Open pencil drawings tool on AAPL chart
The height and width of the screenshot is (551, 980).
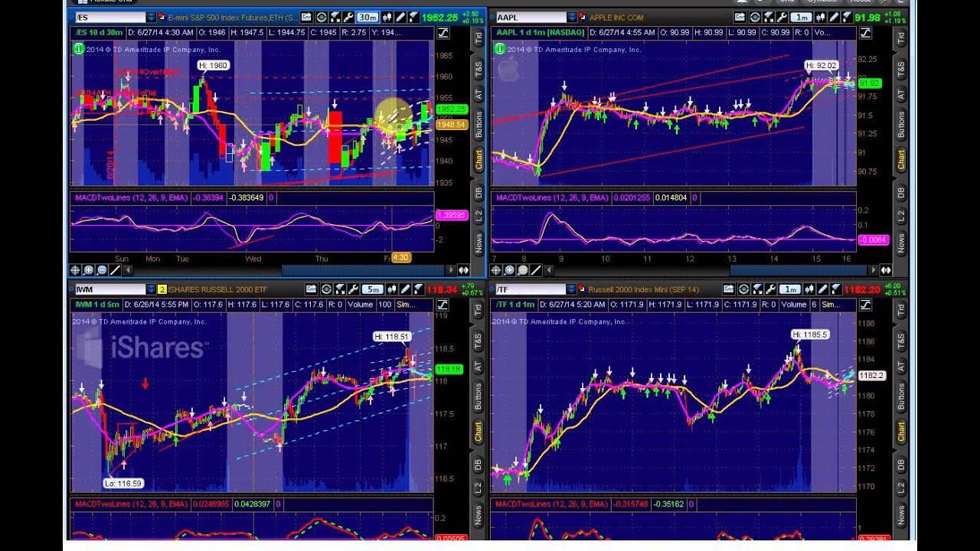click(834, 17)
